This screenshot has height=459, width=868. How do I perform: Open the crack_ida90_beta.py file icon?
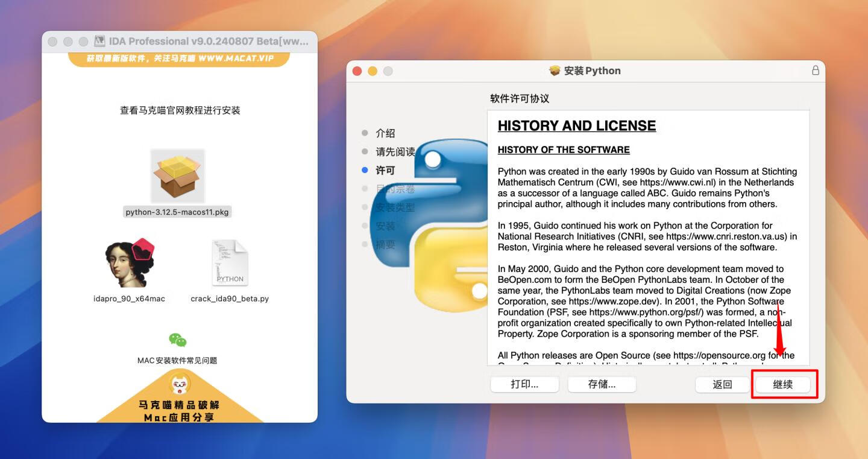(230, 263)
